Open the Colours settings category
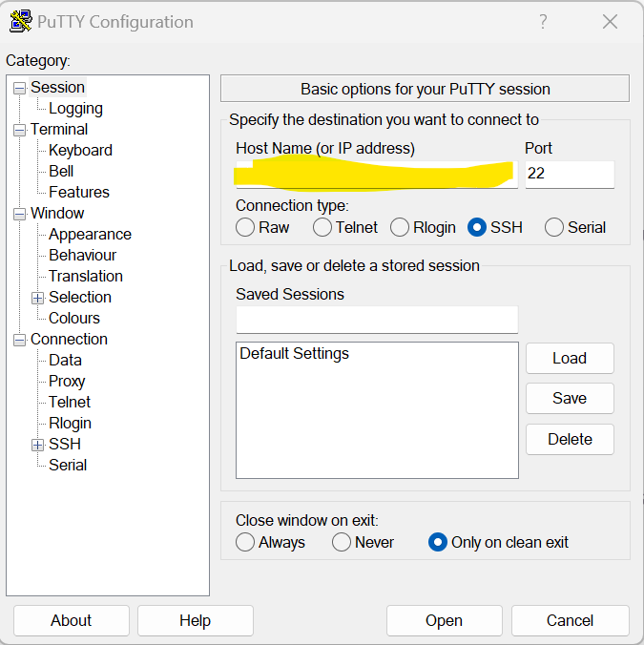This screenshot has width=644, height=645. (74, 318)
